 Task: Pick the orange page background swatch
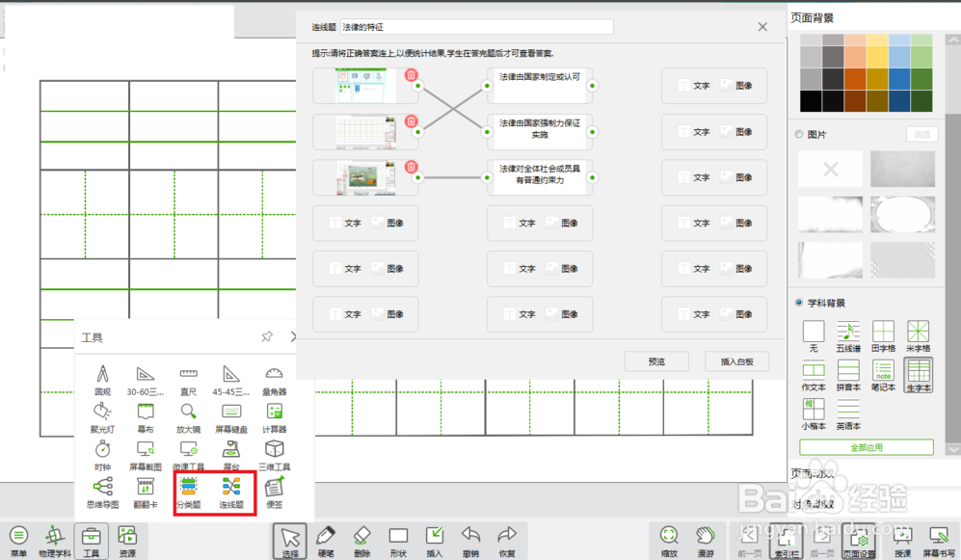point(855,79)
